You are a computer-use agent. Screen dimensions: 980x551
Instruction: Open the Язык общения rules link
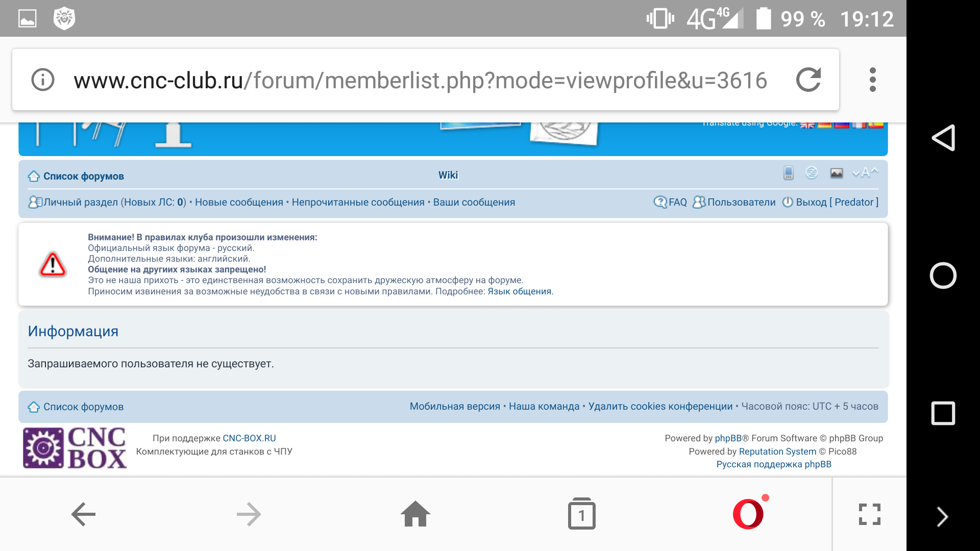[519, 291]
